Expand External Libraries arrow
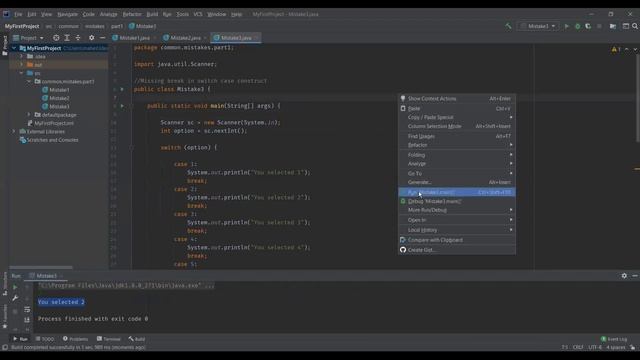640x360 pixels. point(14,131)
